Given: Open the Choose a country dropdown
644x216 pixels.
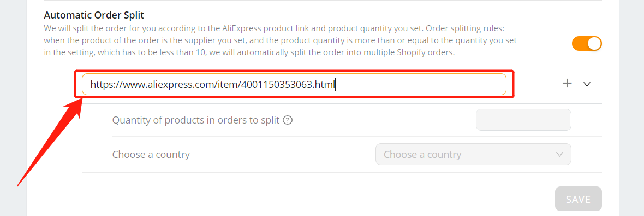Looking at the screenshot, I should pos(473,154).
